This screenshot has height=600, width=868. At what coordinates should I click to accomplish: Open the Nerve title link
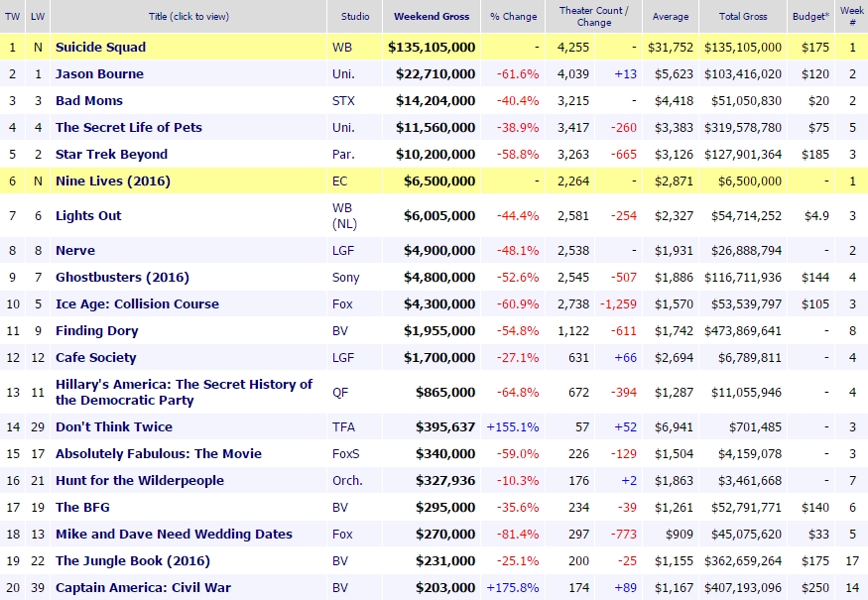pos(75,250)
